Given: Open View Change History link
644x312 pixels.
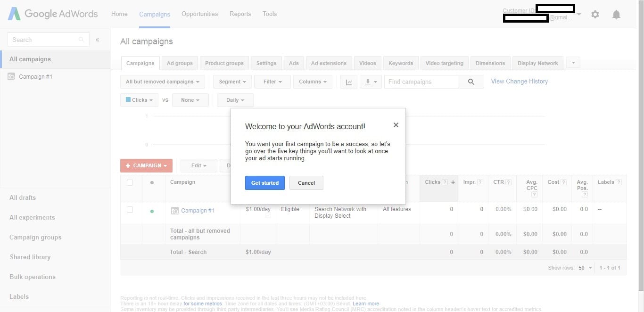Looking at the screenshot, I should point(520,82).
